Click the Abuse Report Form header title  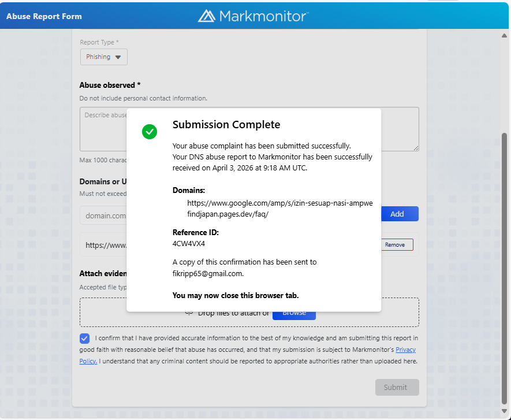(44, 16)
